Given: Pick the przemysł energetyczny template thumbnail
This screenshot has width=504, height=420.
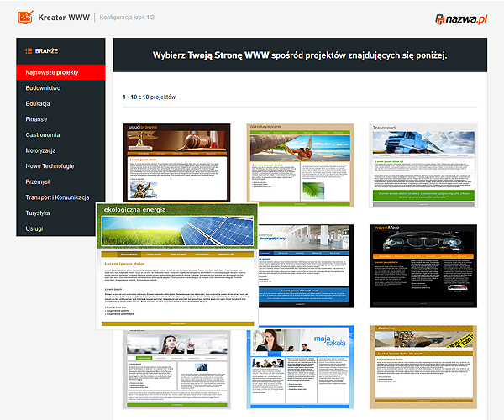Looking at the screenshot, I should (x=306, y=266).
